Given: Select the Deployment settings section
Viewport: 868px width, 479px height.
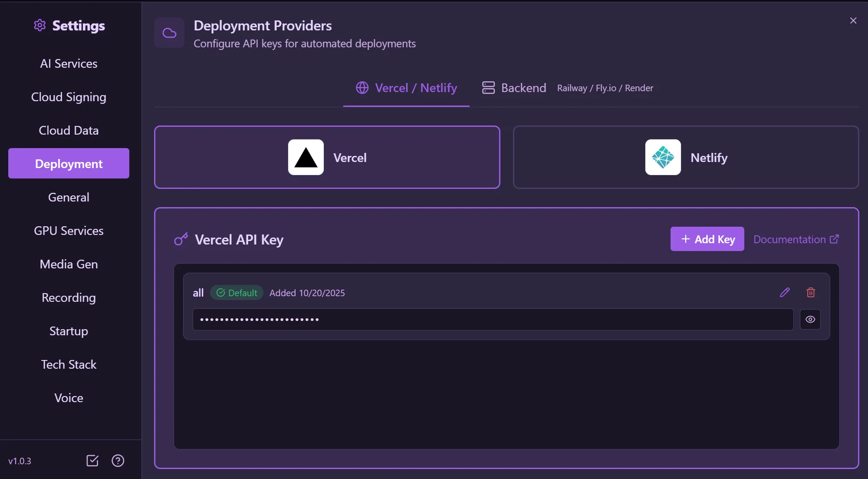Looking at the screenshot, I should (x=69, y=164).
